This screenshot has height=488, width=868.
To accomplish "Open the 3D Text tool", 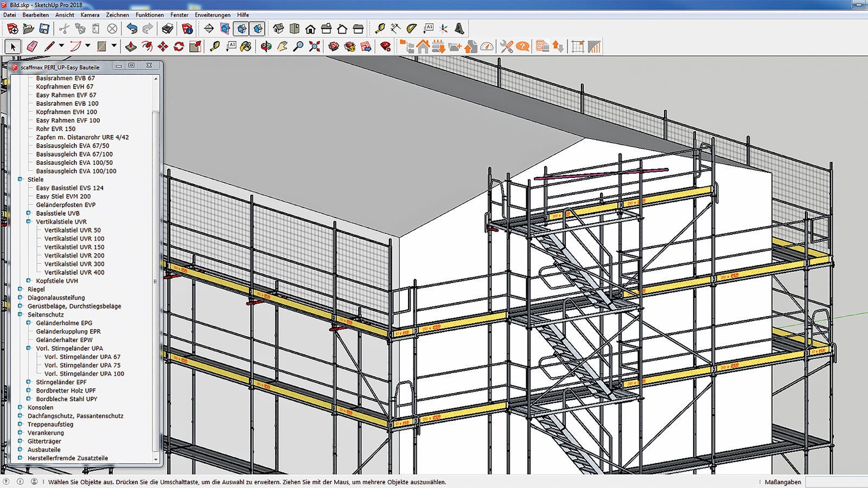I will (459, 29).
